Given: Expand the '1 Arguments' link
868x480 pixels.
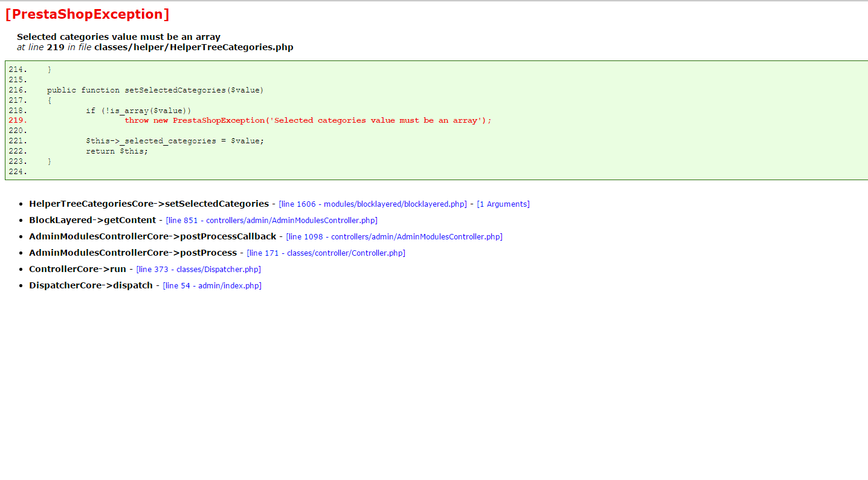Looking at the screenshot, I should tap(503, 204).
